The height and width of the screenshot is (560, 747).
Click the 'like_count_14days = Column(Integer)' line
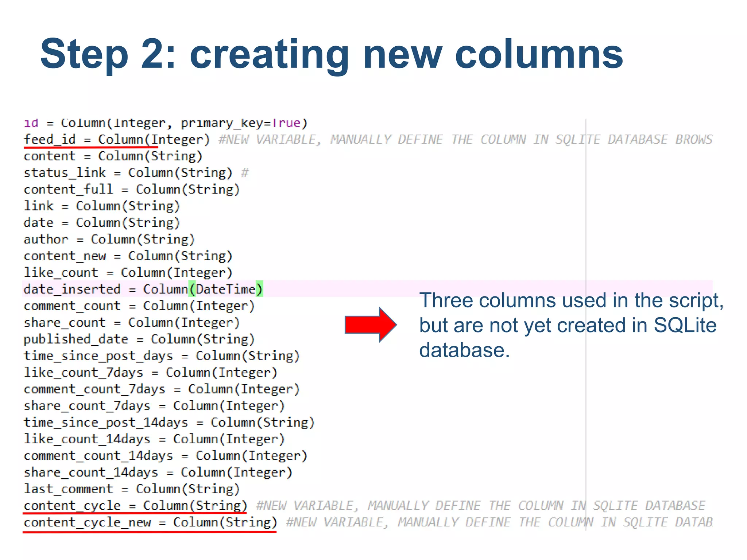(154, 439)
